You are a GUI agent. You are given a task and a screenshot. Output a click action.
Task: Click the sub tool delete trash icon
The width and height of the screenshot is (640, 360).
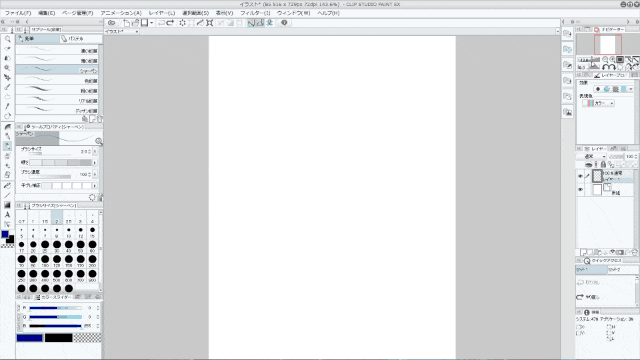coord(99,119)
